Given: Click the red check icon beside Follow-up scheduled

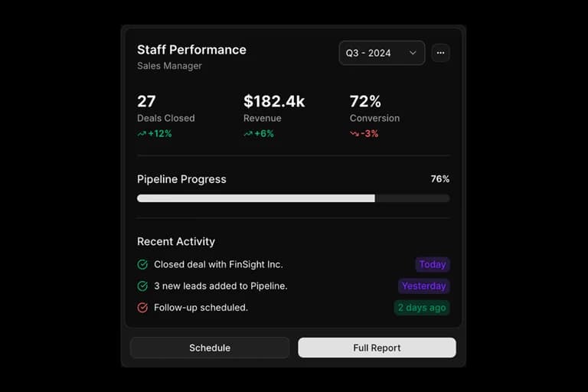Looking at the screenshot, I should (x=142, y=308).
